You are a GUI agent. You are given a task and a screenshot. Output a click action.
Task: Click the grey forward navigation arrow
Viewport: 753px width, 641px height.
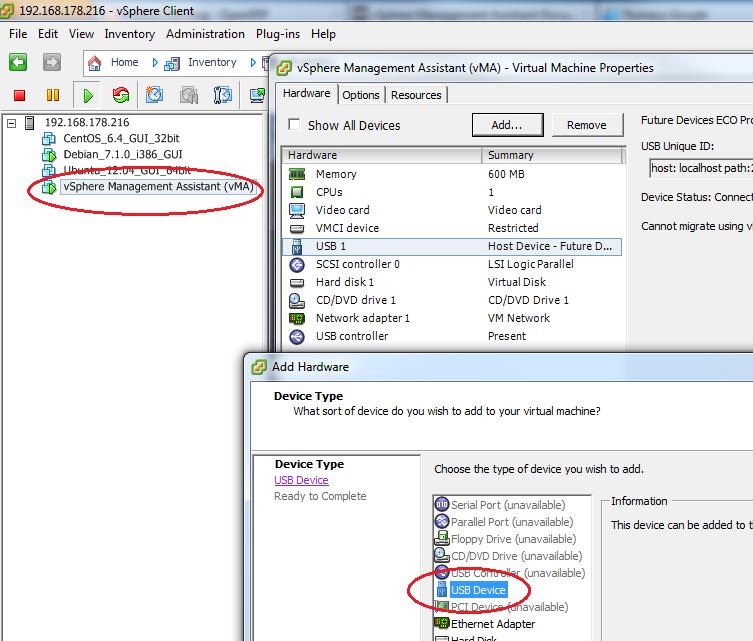click(52, 62)
